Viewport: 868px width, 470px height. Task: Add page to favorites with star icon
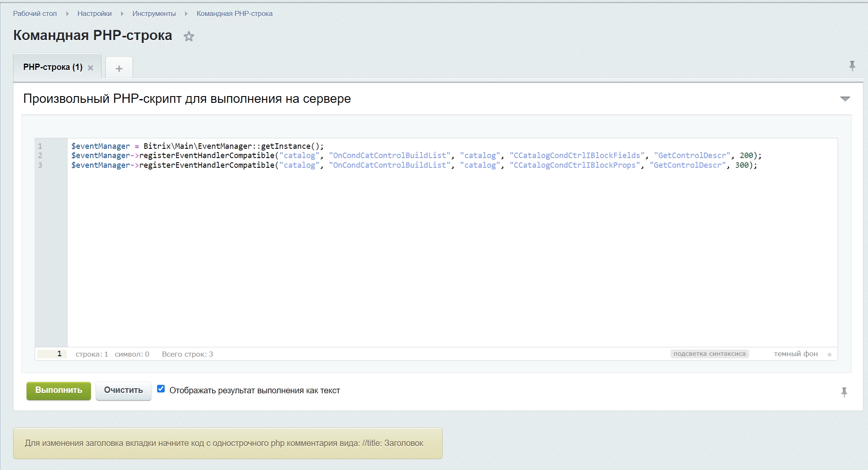(189, 37)
